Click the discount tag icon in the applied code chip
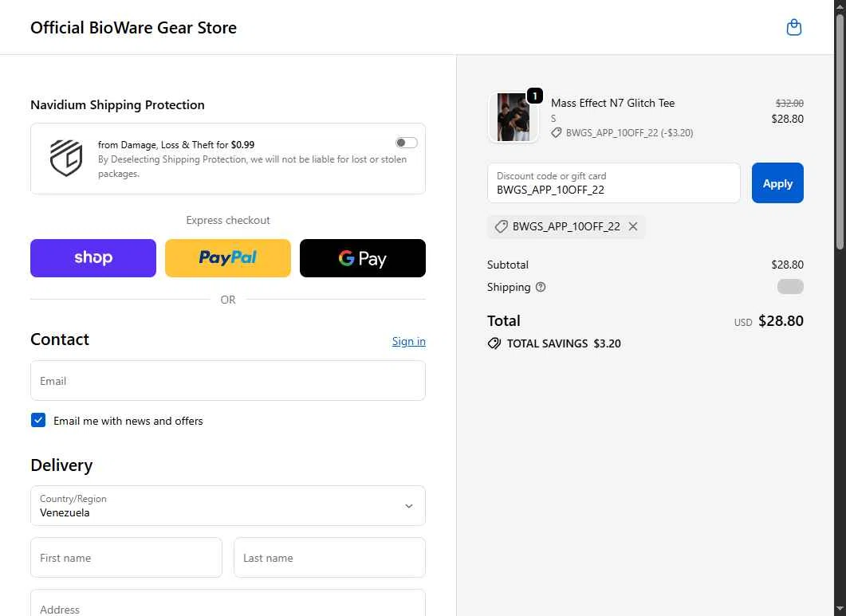Viewport: 846px width, 616px height. 502,226
